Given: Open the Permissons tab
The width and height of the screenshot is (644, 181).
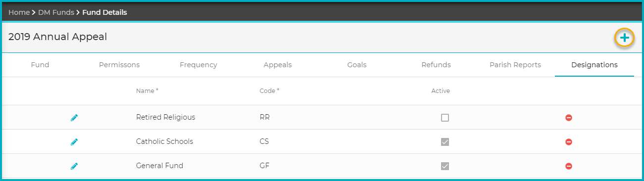Looking at the screenshot, I should (119, 65).
